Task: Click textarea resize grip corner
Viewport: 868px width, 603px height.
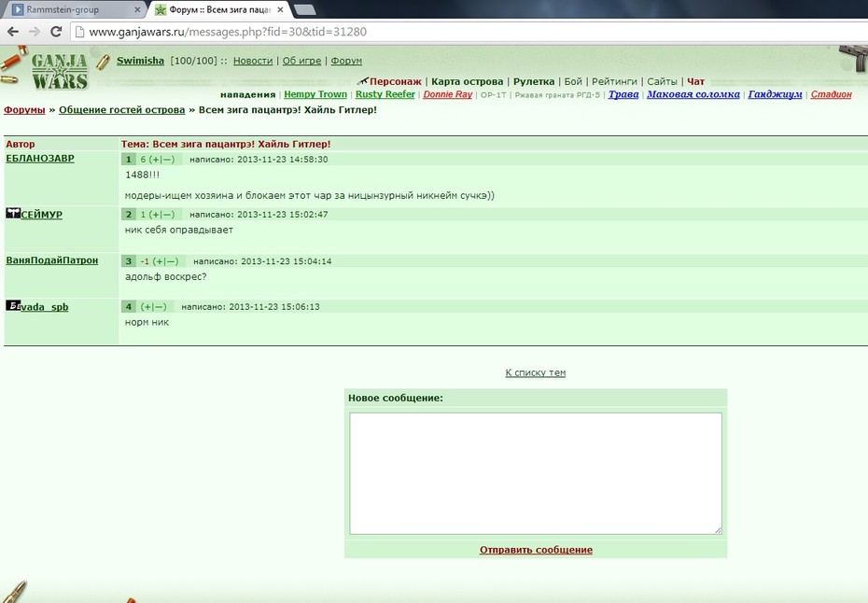Action: pos(718,530)
